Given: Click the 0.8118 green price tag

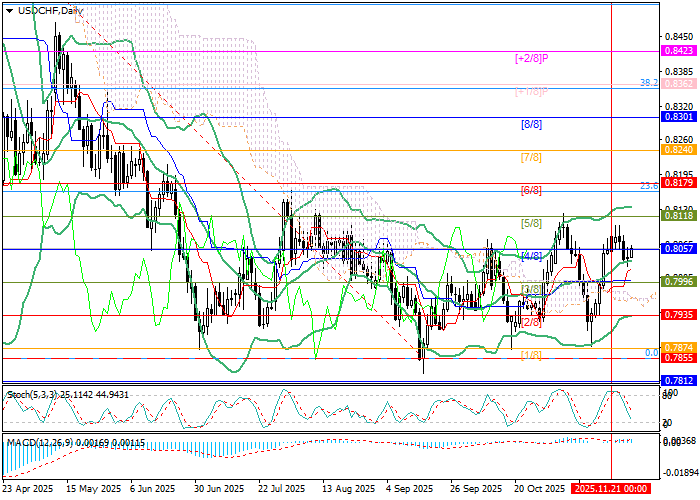Looking at the screenshot, I should click(678, 215).
